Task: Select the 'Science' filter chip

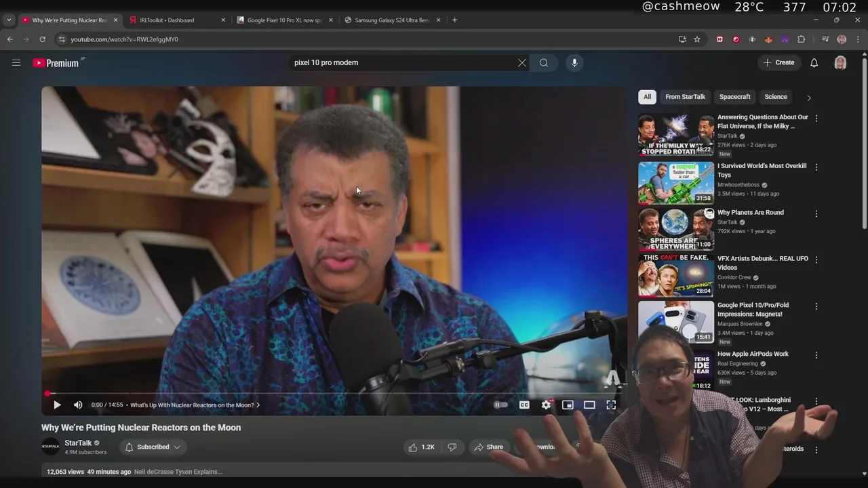Action: (776, 97)
